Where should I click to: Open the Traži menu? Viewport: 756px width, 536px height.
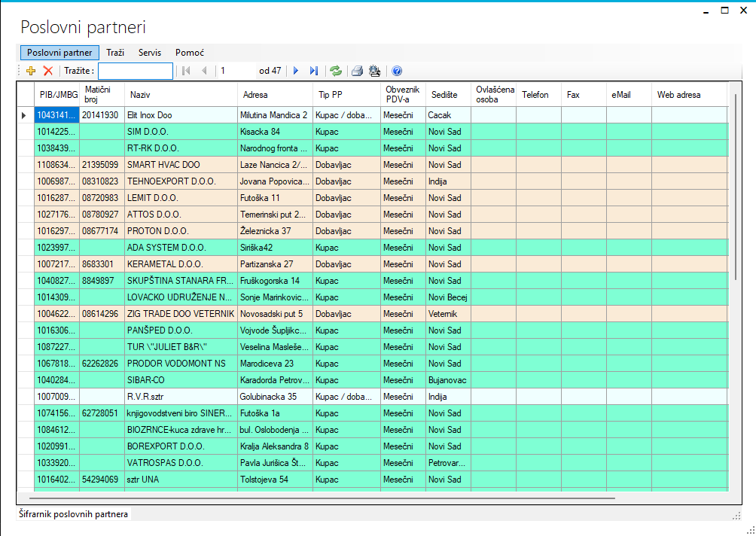[x=115, y=53]
